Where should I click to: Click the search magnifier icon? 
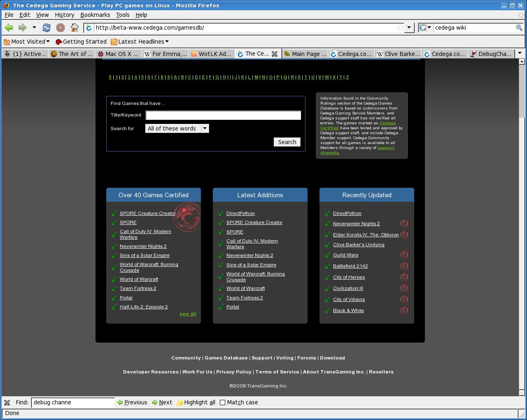click(519, 28)
